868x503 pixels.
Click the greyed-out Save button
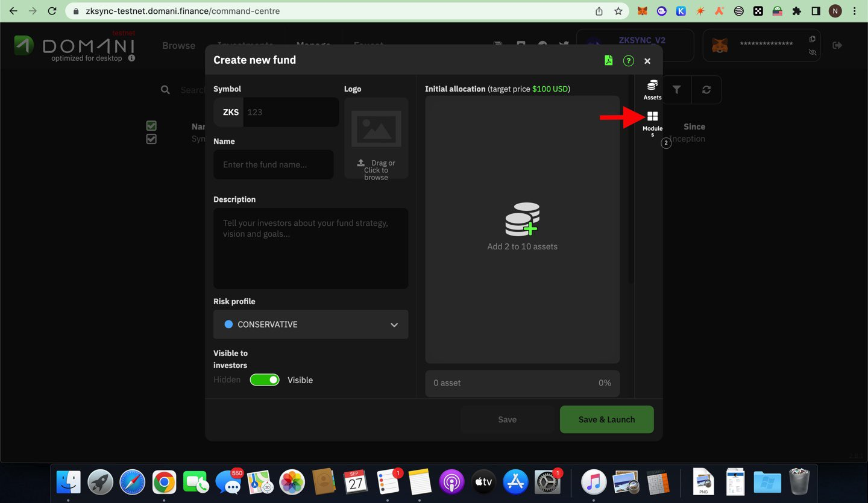tap(507, 419)
